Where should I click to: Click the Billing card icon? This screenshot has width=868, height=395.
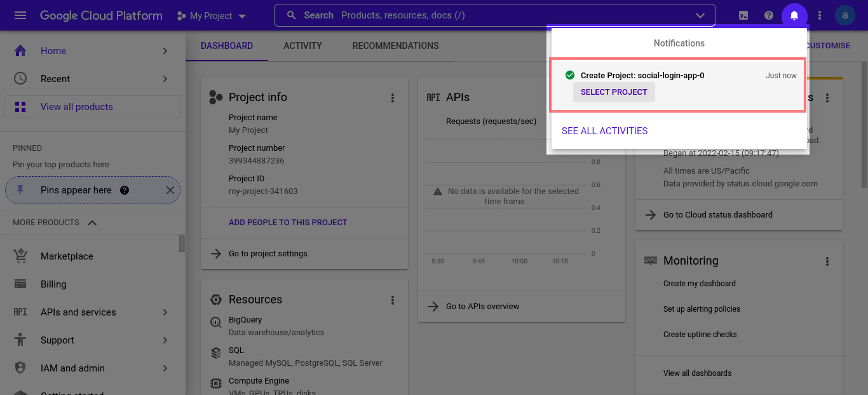pos(20,284)
